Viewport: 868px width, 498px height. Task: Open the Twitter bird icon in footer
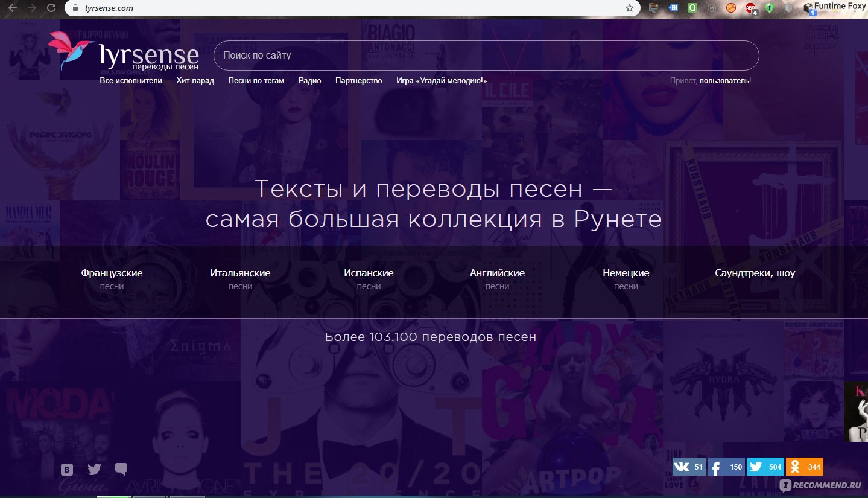pyautogui.click(x=94, y=469)
